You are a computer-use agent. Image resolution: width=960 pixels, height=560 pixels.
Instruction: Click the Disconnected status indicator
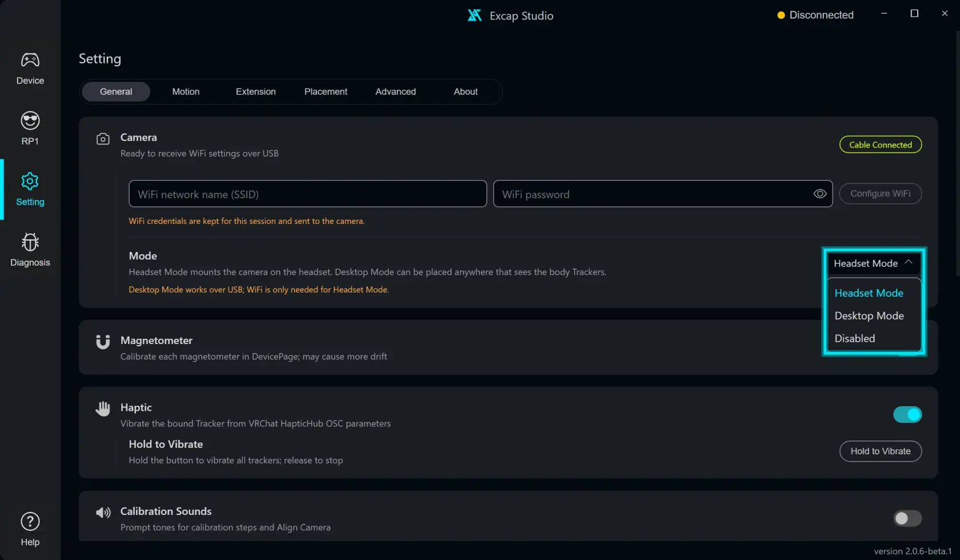815,15
